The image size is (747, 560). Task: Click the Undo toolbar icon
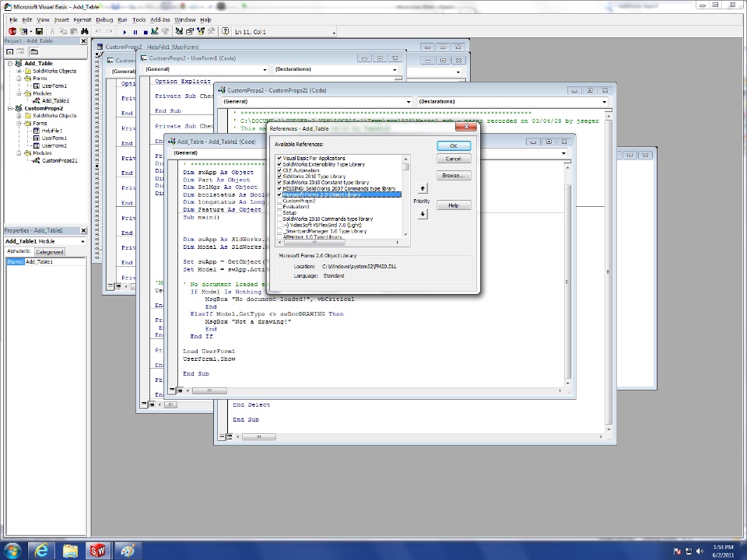pos(99,31)
